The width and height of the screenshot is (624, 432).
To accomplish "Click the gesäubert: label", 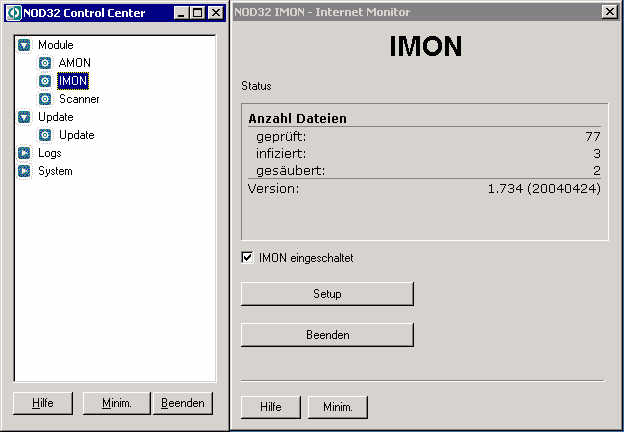I will pyautogui.click(x=291, y=171).
